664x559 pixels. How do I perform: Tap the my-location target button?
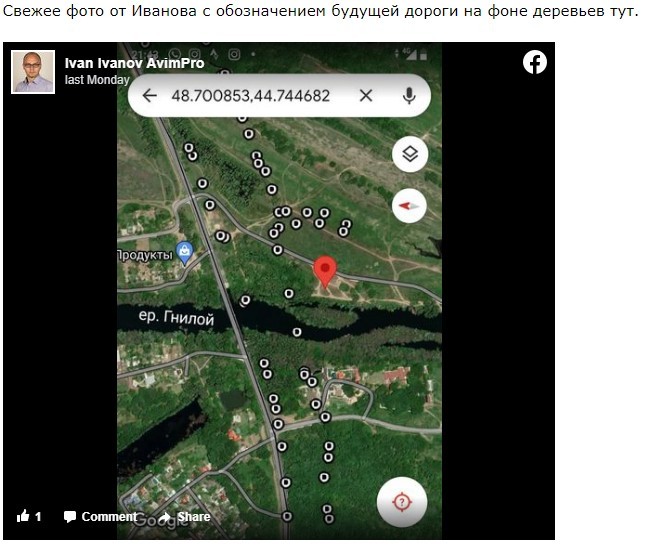coord(402,502)
